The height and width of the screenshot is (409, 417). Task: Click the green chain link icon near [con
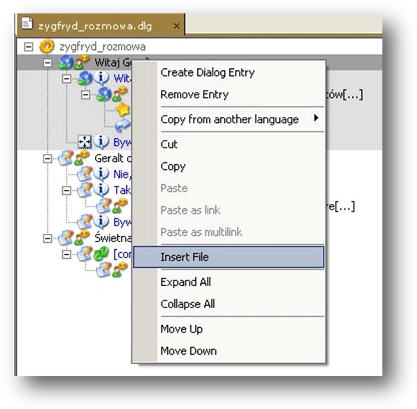101,254
